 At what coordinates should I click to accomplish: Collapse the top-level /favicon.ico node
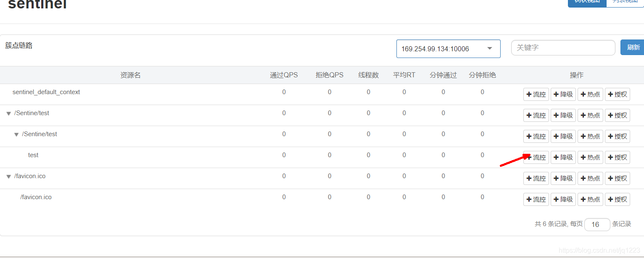click(x=8, y=177)
